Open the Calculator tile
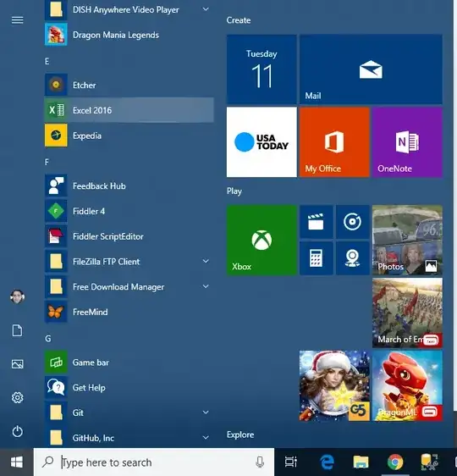This screenshot has width=457, height=476. [316, 258]
